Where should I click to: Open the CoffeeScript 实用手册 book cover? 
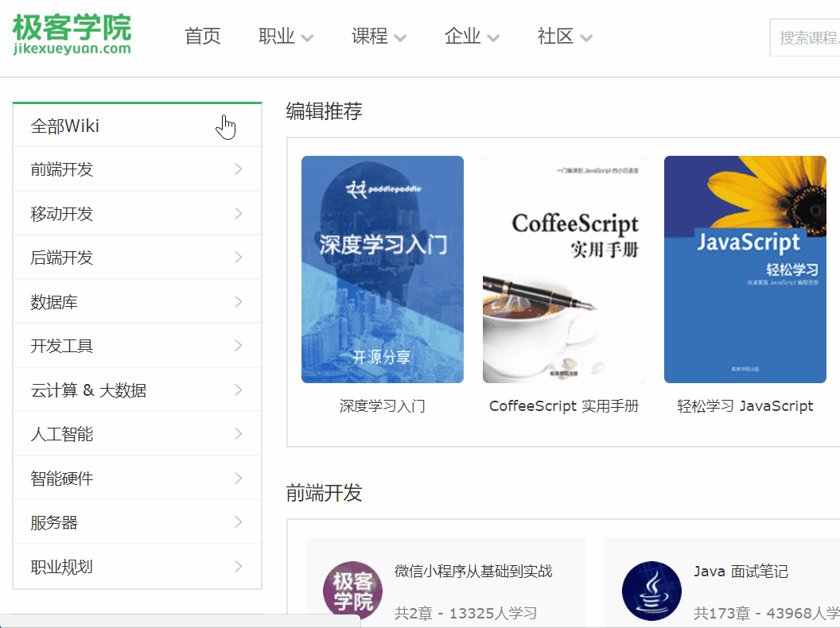click(563, 269)
